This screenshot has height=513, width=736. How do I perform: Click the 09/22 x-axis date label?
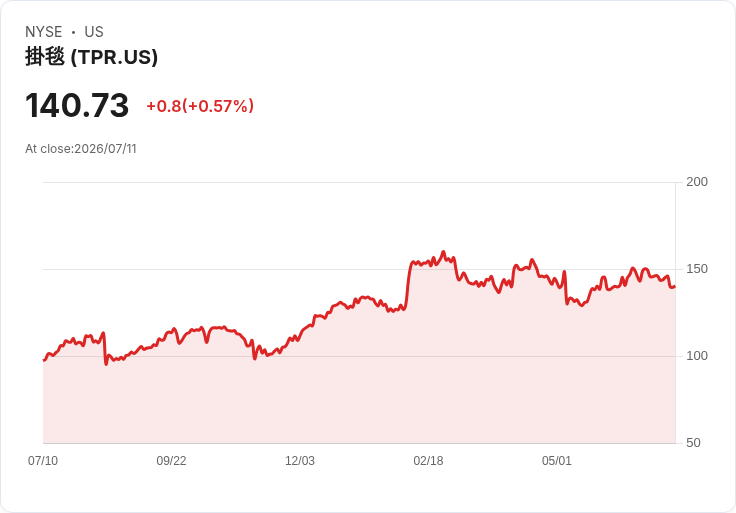[171, 461]
